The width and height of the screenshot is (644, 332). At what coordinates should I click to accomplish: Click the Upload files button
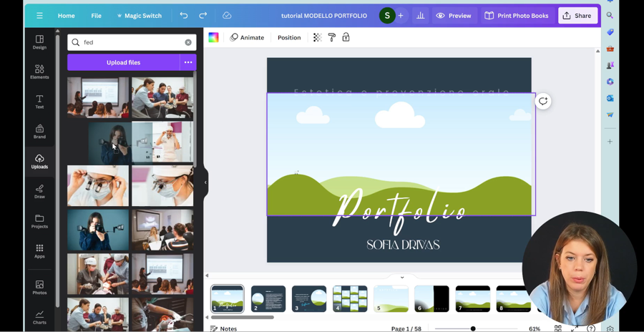(123, 62)
